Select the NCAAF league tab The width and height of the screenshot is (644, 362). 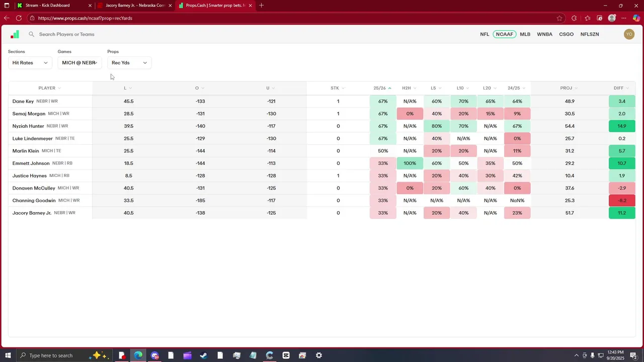[x=505, y=34]
